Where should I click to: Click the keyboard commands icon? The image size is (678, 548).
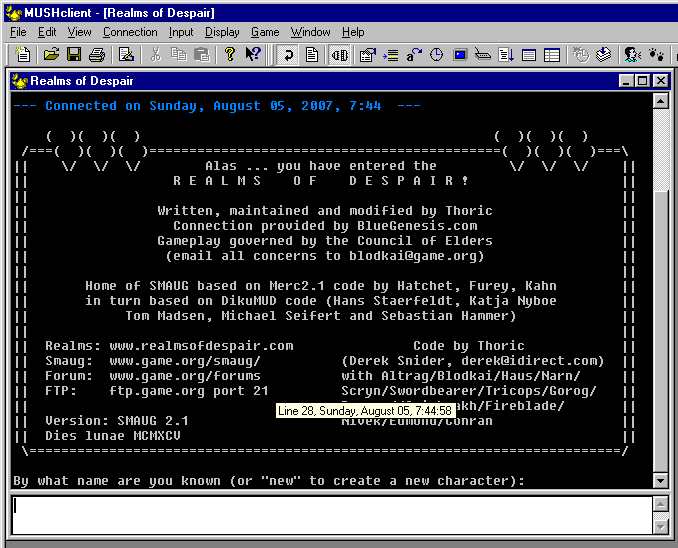(483, 55)
